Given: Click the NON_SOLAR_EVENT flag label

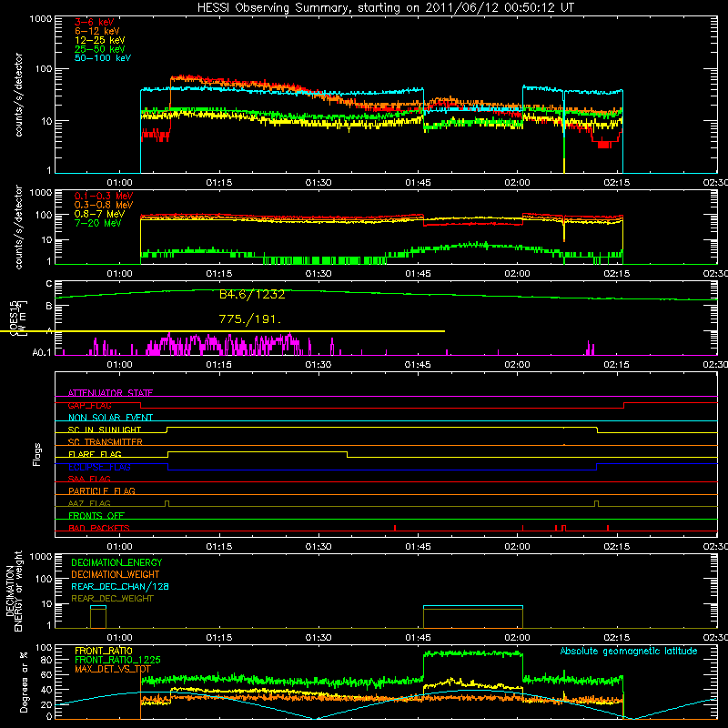Looking at the screenshot, I should [x=110, y=418].
